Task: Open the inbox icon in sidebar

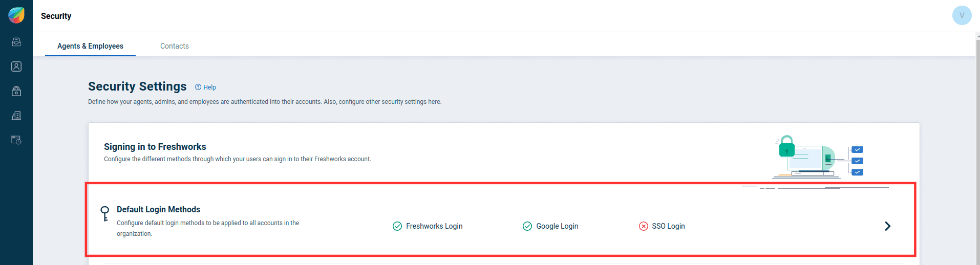Action: pyautogui.click(x=16, y=42)
